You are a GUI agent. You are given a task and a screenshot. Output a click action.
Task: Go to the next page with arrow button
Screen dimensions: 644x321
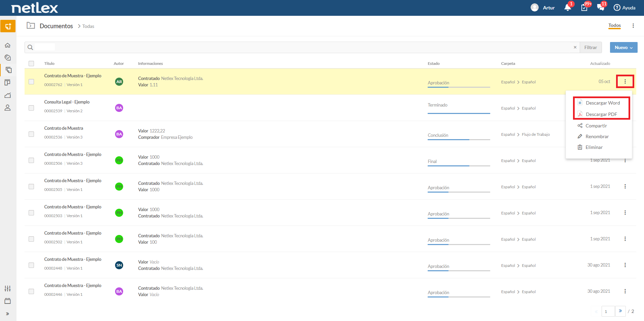[620, 311]
